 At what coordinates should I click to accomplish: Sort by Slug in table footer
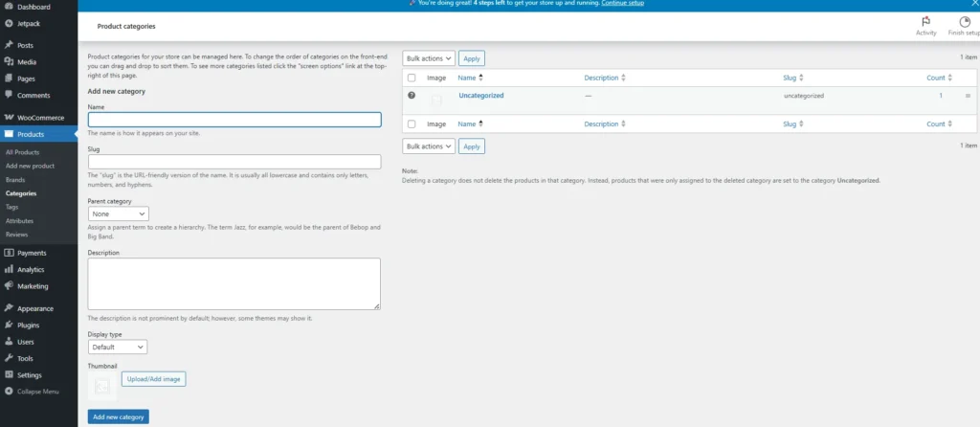793,124
